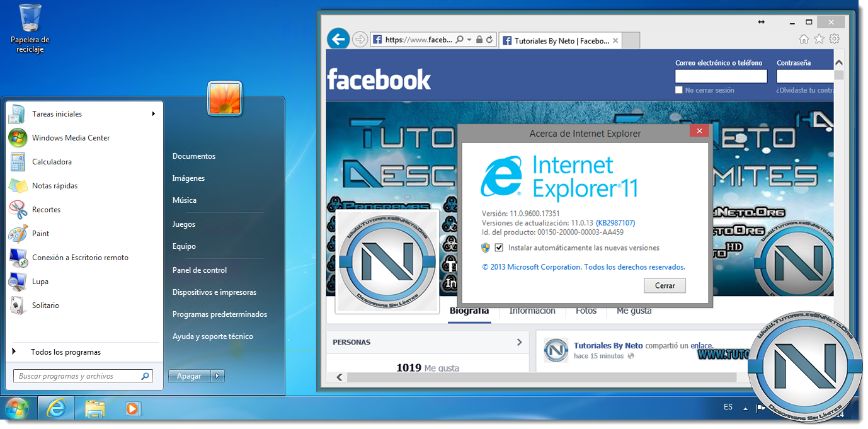
Task: Click IE back arrow button
Action: pos(338,40)
